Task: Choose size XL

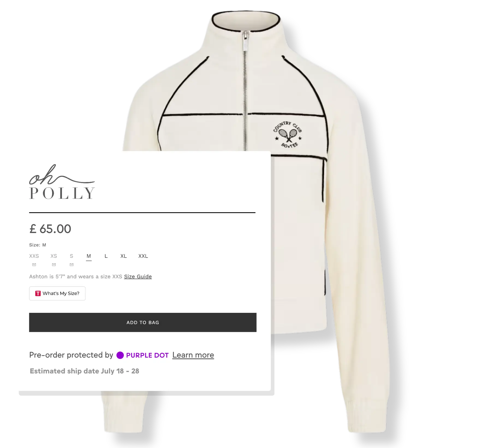Action: [124, 256]
